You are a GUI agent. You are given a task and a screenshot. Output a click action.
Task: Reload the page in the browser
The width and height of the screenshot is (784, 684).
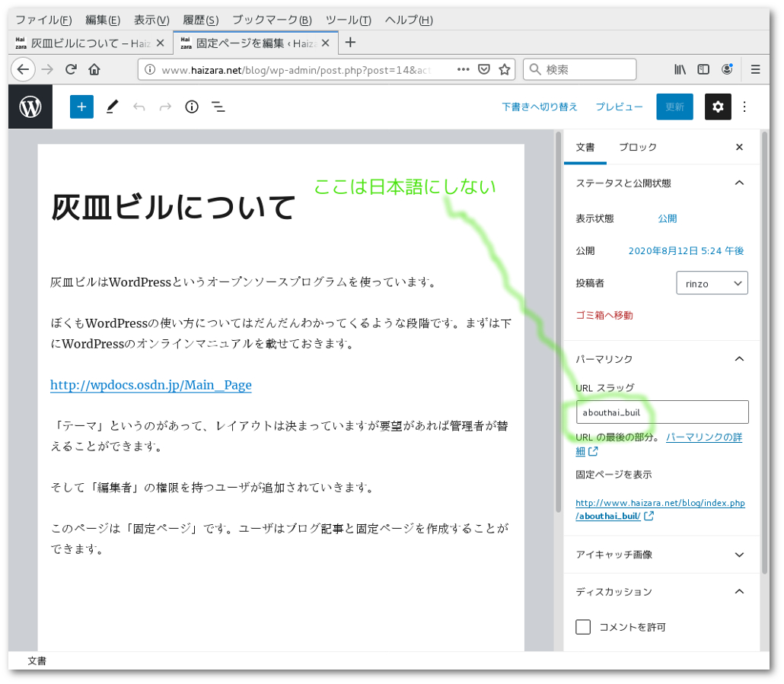click(x=71, y=69)
